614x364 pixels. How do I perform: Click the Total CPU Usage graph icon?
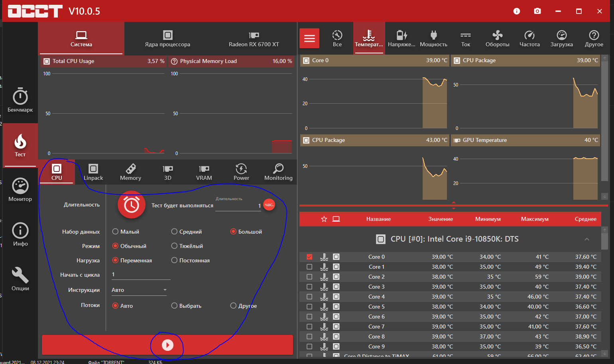point(47,61)
